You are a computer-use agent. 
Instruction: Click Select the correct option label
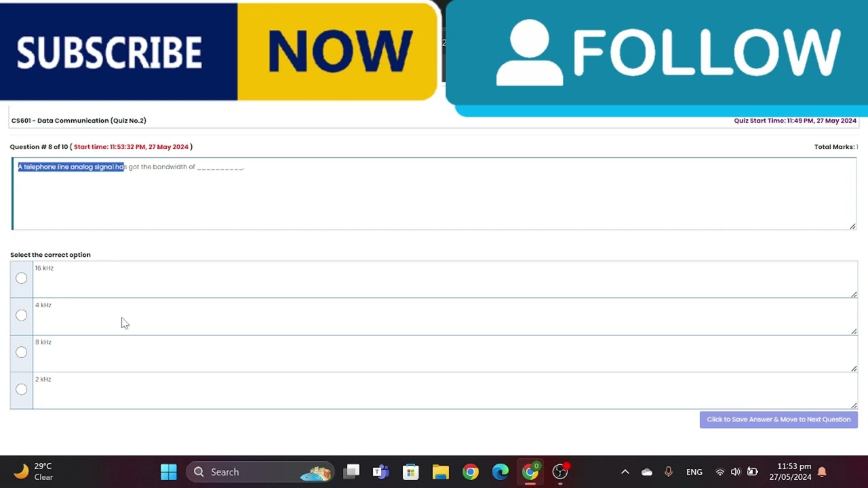tap(50, 255)
